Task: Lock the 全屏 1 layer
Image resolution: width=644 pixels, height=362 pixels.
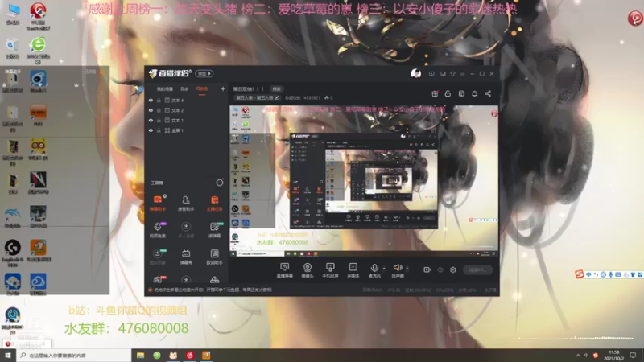Action: pos(159,130)
